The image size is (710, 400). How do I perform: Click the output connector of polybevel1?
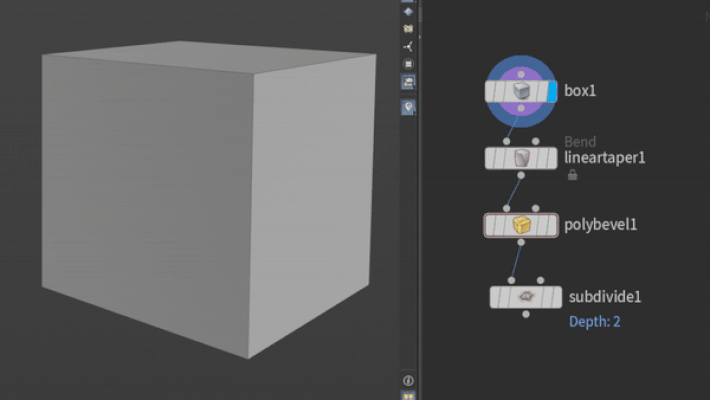point(521,242)
